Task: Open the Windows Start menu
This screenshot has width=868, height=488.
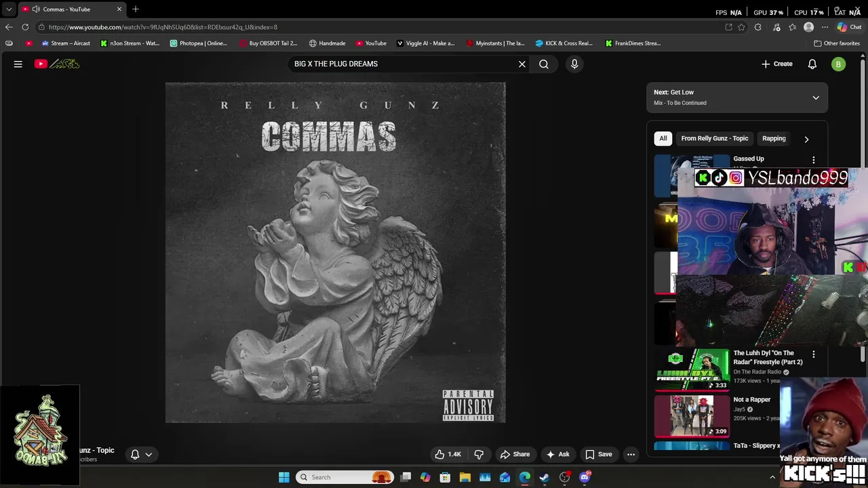Action: pyautogui.click(x=284, y=477)
